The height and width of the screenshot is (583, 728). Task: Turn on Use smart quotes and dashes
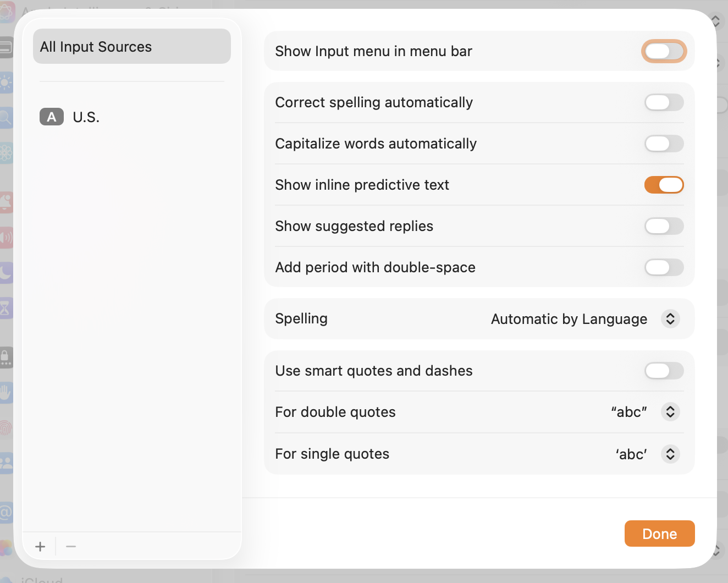coord(664,371)
